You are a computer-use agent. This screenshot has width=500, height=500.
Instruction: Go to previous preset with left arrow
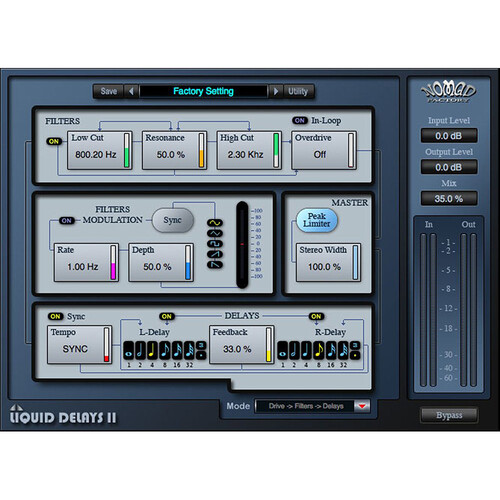point(131,91)
